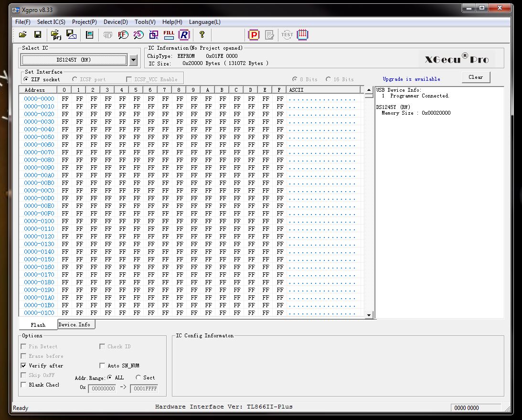Click the hex view scroll up arrow
Viewport: 522px width, 420px height.
click(x=369, y=90)
